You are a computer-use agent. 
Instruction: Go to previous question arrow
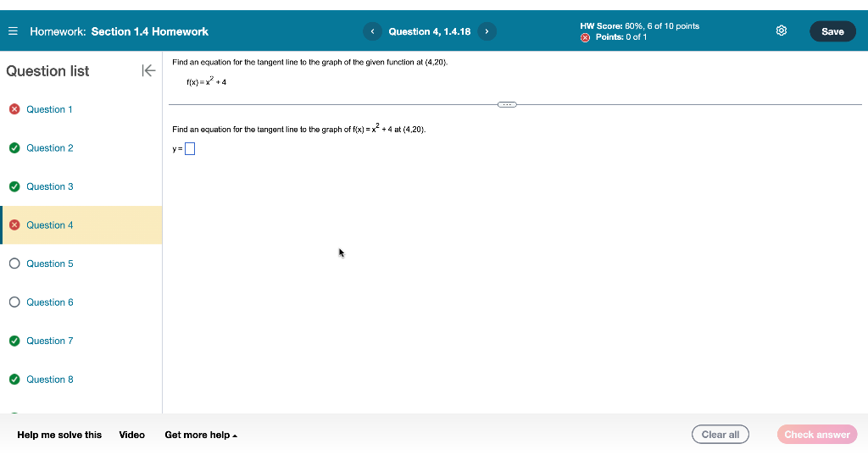coord(373,31)
